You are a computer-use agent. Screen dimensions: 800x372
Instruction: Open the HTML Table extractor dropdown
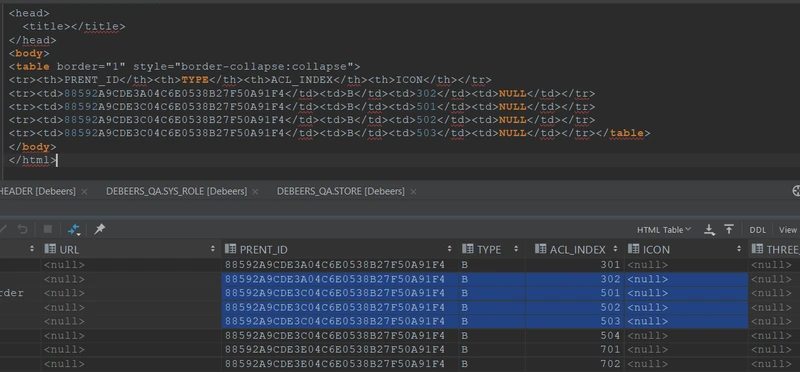coord(664,230)
